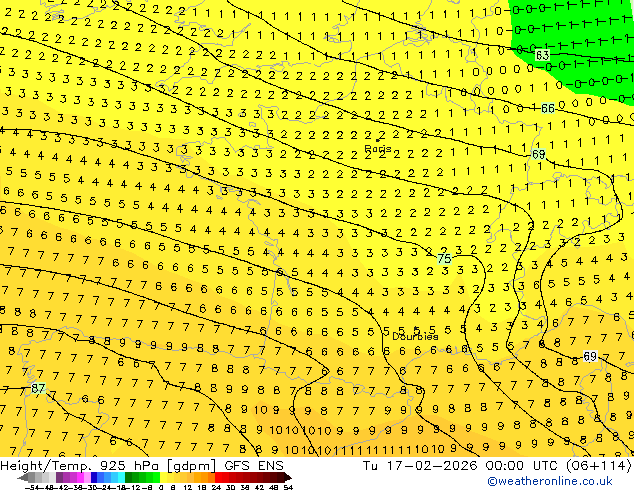
Task: Click the Dourbies location label
Action: 415,336
